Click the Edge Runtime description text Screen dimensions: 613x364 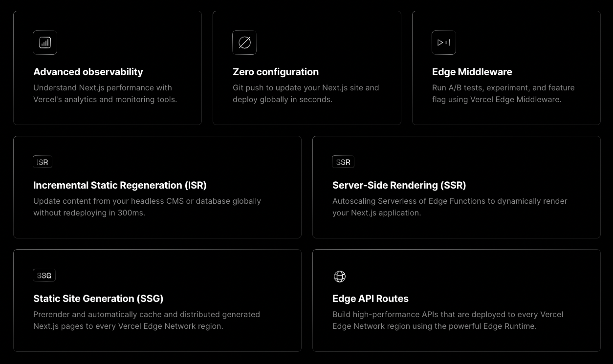coord(448,320)
